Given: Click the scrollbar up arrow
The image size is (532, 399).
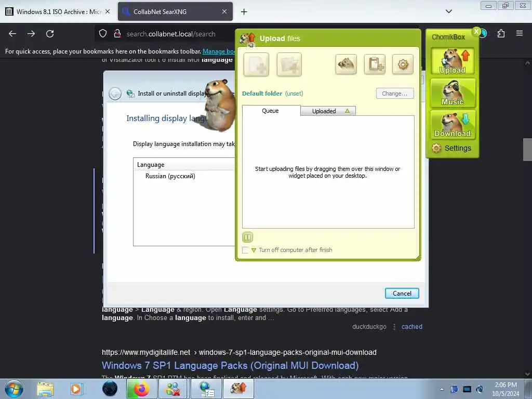Looking at the screenshot, I should click(527, 63).
